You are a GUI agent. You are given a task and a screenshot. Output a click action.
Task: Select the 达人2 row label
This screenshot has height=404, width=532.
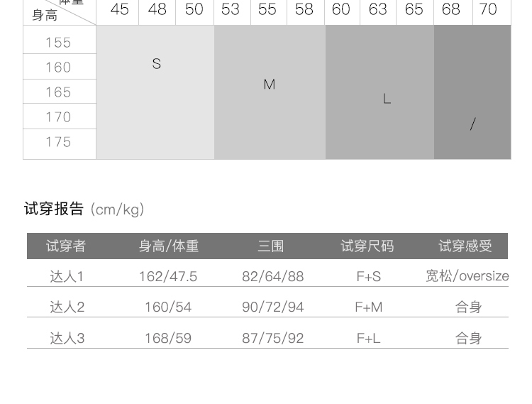coord(67,307)
